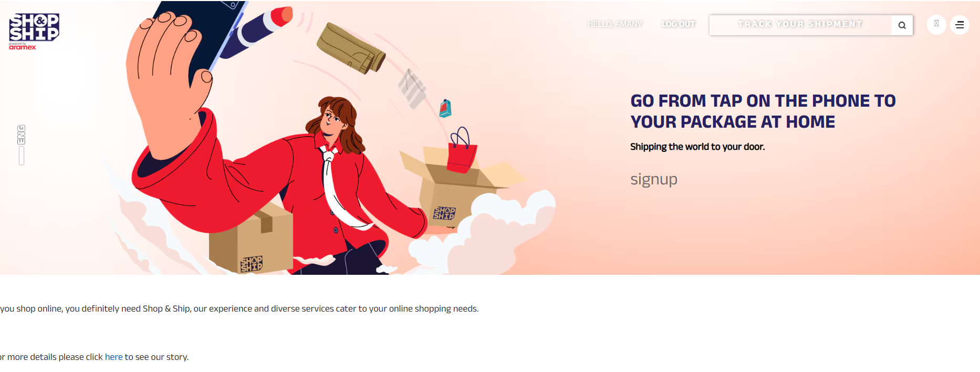980x372 pixels.
Task: Click the folded pants illustration
Action: (x=351, y=48)
